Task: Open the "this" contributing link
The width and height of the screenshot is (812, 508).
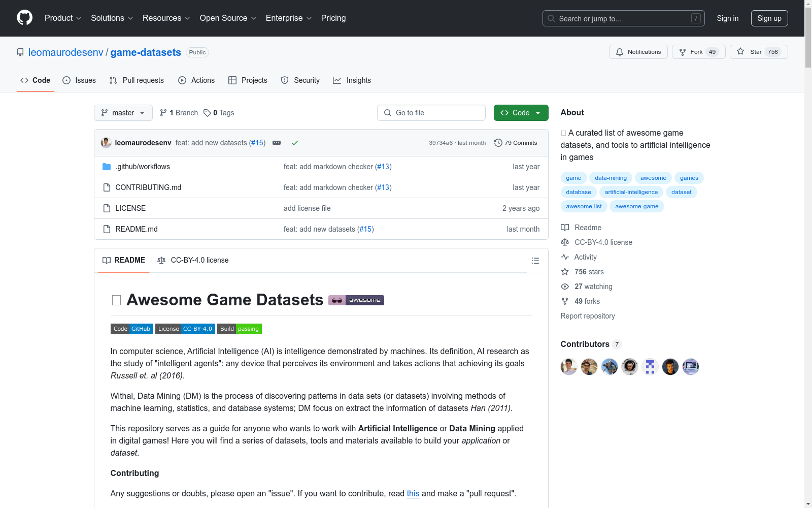Action: (413, 493)
